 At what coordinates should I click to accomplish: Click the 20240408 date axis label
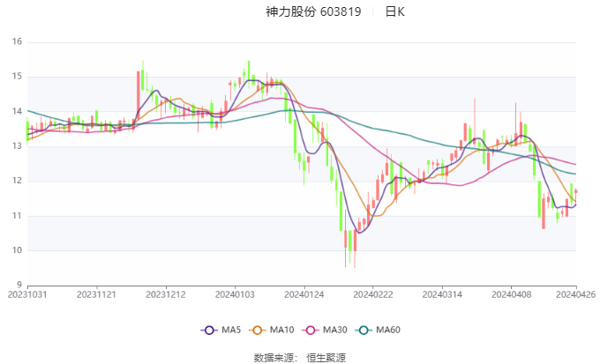pyautogui.click(x=511, y=294)
